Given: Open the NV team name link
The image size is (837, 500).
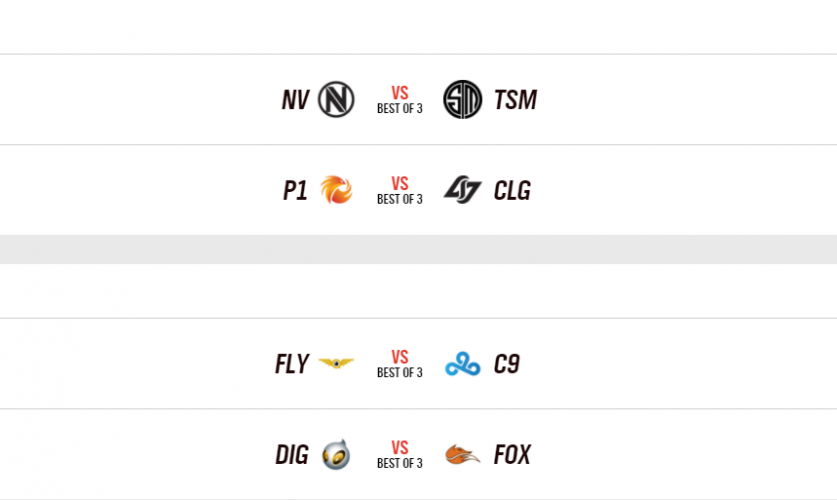Looking at the screenshot, I should point(295,100).
